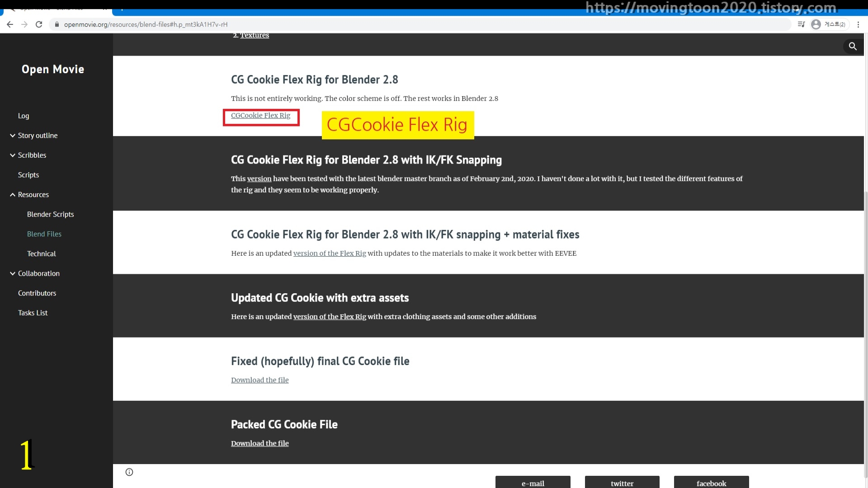Click the twitter share button
The height and width of the screenshot is (488, 868).
coord(622,482)
